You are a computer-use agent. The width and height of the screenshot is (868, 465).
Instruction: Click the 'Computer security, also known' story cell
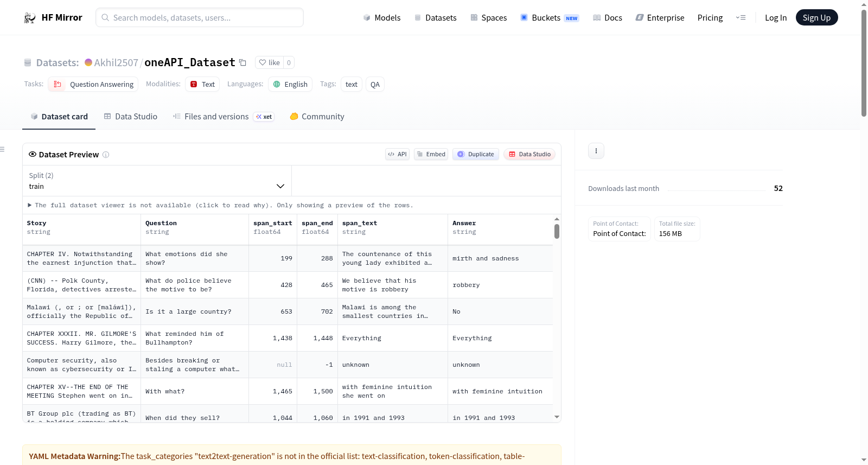coord(81,365)
